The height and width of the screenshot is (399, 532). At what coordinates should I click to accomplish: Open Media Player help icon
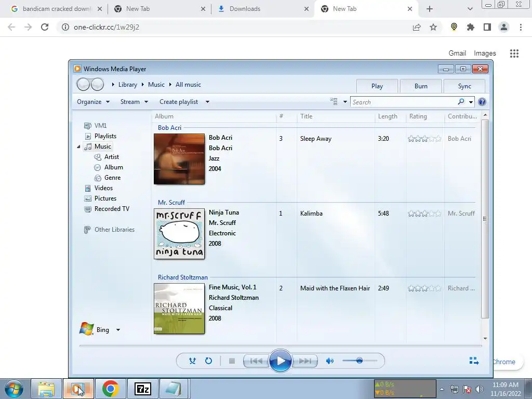click(482, 102)
